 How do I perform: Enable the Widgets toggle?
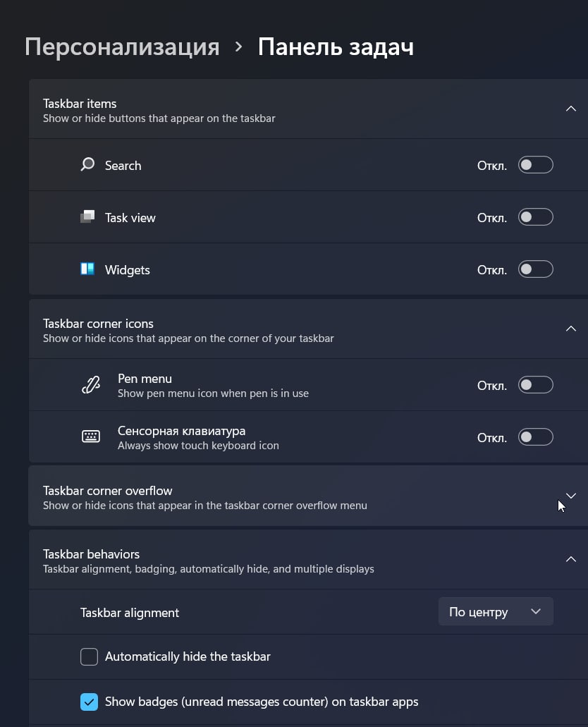[x=536, y=269]
